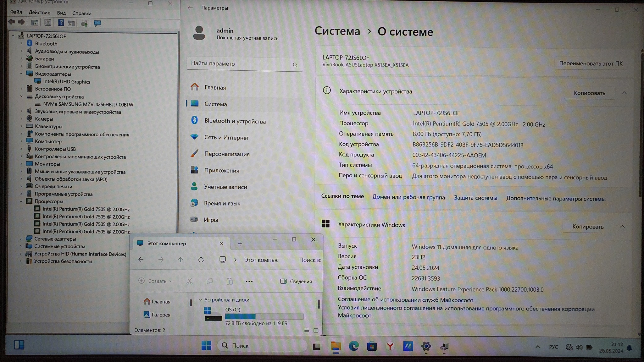Screen dimensions: 644x362
Task: Click the Refresh button in File Explorer
Action: tap(201, 260)
